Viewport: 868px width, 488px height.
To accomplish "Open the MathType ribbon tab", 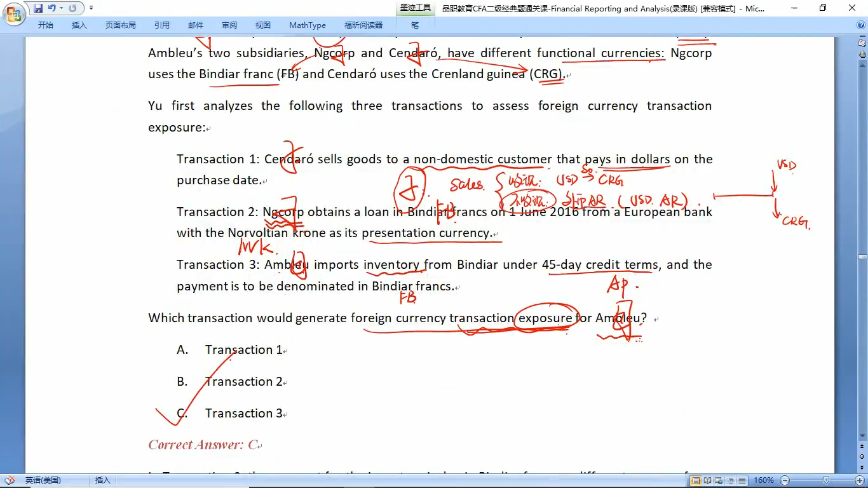I will pos(308,25).
